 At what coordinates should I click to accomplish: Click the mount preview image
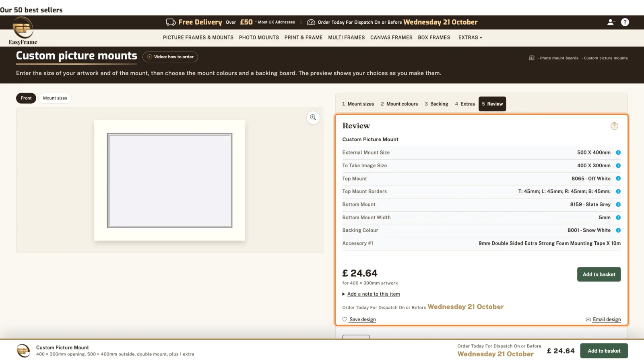point(169,180)
